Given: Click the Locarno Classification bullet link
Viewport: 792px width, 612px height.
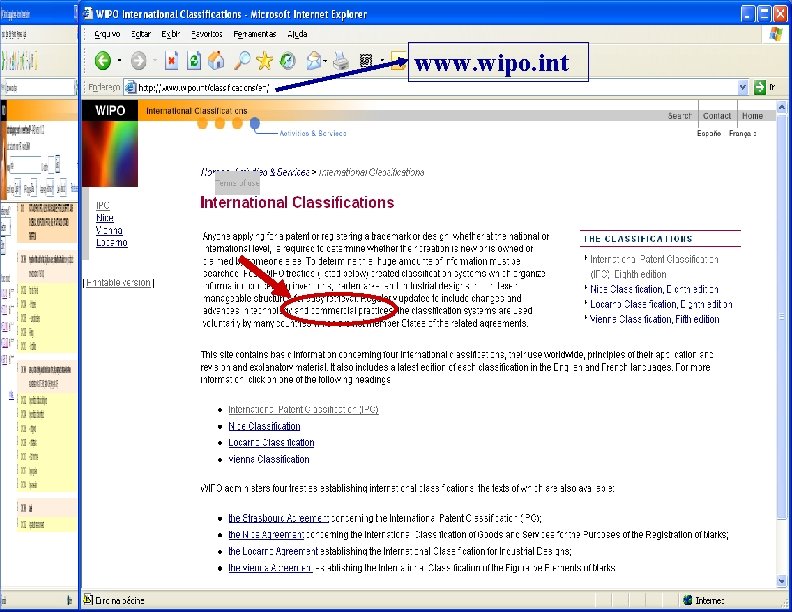Looking at the screenshot, I should pyautogui.click(x=271, y=443).
